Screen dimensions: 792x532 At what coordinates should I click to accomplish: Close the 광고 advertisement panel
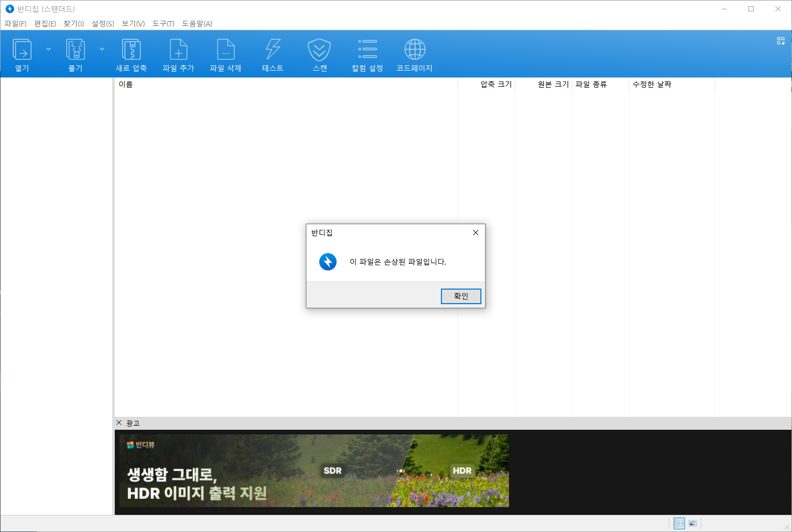[119, 422]
